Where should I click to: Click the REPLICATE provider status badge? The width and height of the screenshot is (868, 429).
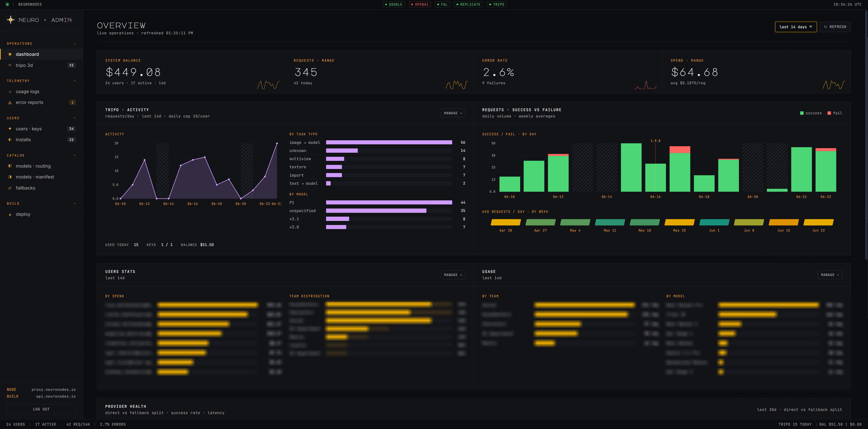[468, 4]
